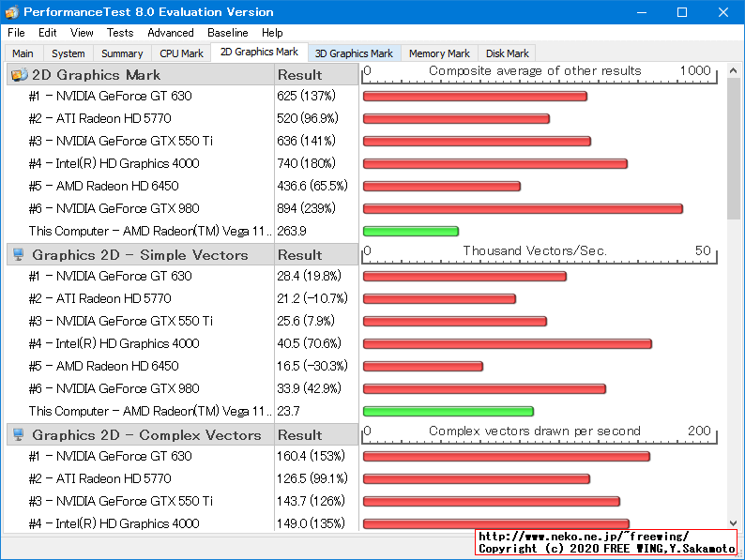Go to the Disk Mark tab

508,53
